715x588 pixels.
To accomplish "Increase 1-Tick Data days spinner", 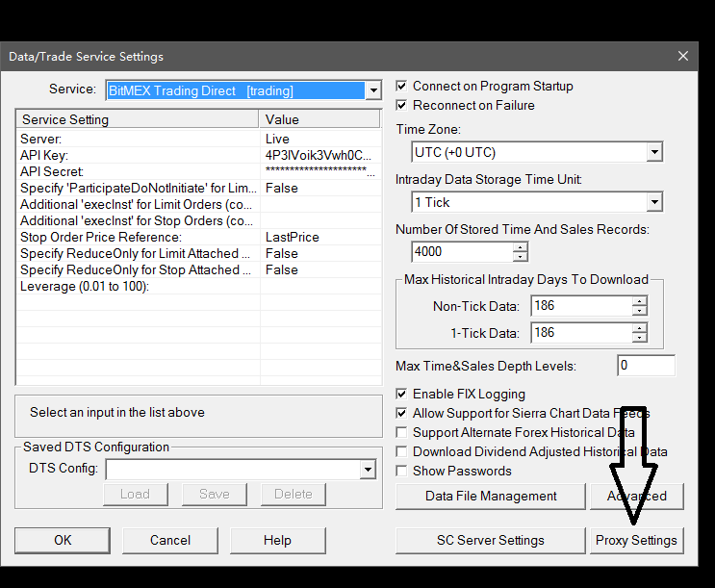I will pyautogui.click(x=639, y=328).
